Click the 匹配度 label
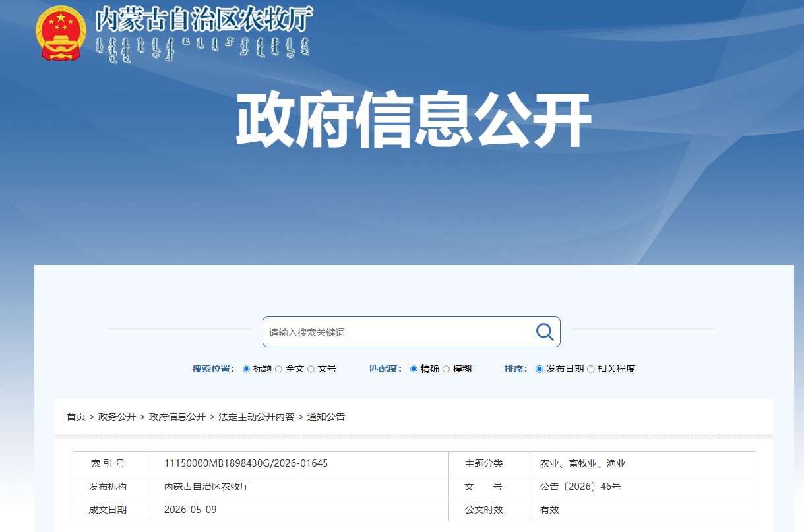 coord(386,369)
